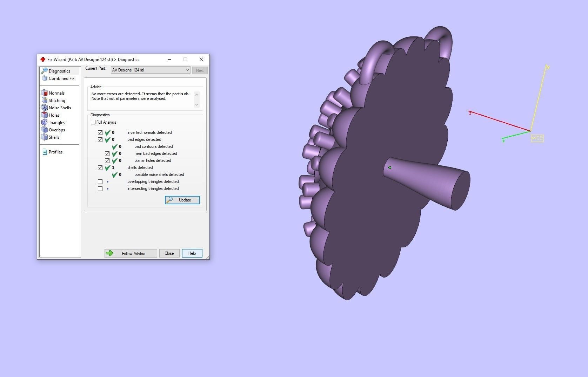Click the magnifier icon on Update button
The image size is (588, 377).
[x=169, y=200]
